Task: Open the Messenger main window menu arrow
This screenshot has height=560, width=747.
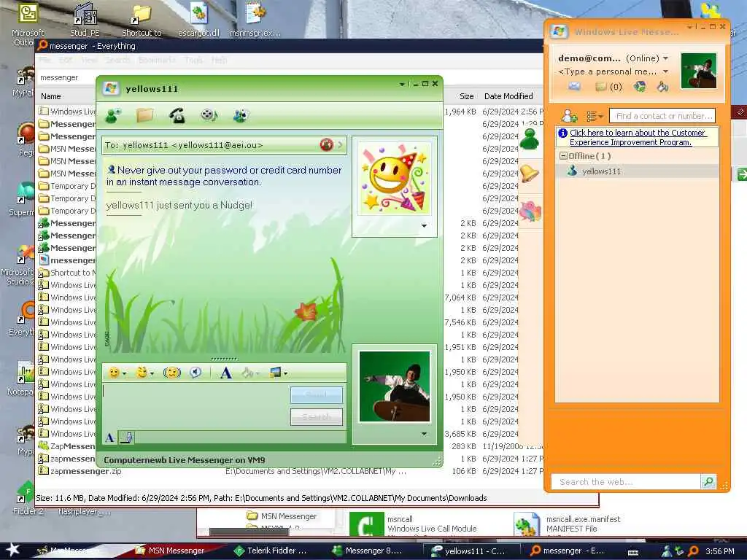Action: click(689, 27)
